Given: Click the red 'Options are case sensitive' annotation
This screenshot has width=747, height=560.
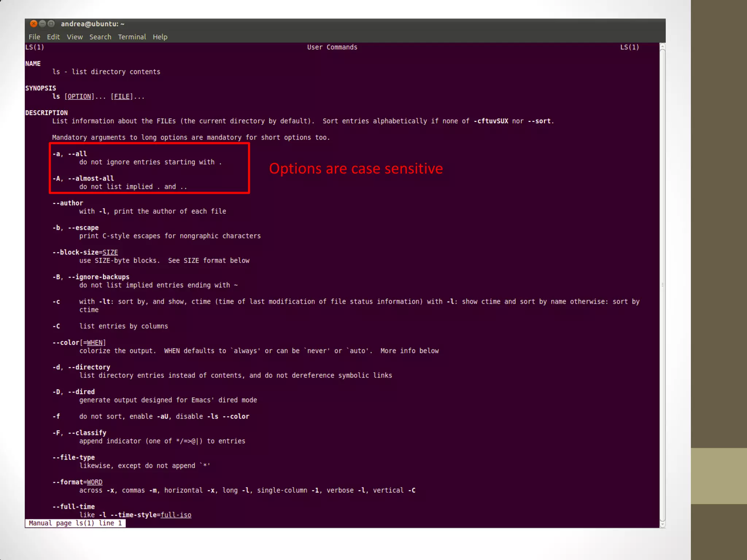Looking at the screenshot, I should pyautogui.click(x=356, y=168).
